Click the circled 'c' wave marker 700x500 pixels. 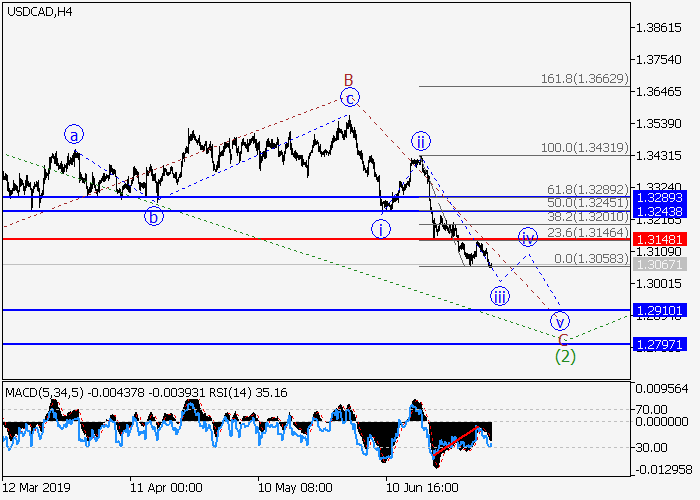pos(349,98)
